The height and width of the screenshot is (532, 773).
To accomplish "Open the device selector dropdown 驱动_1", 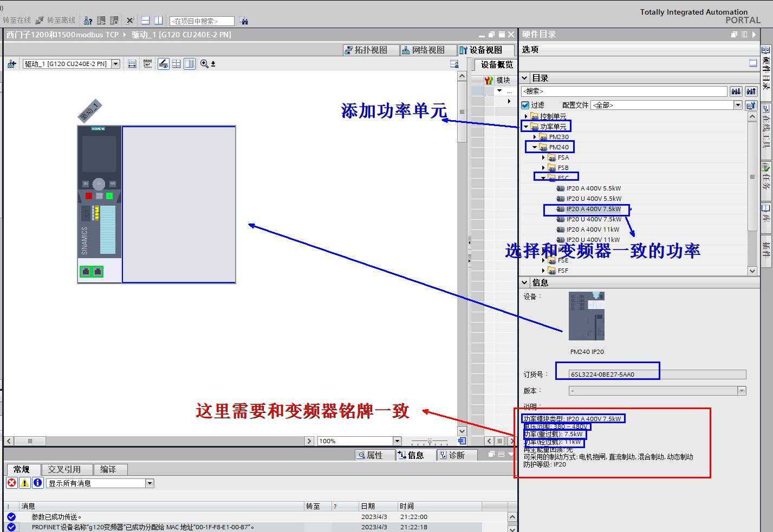I will tap(115, 64).
